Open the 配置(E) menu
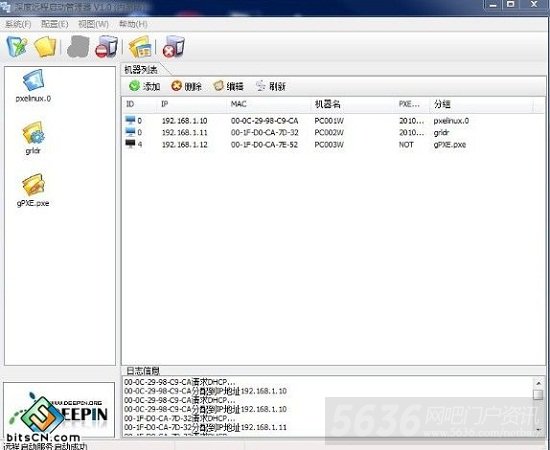The height and width of the screenshot is (450, 550). click(54, 24)
